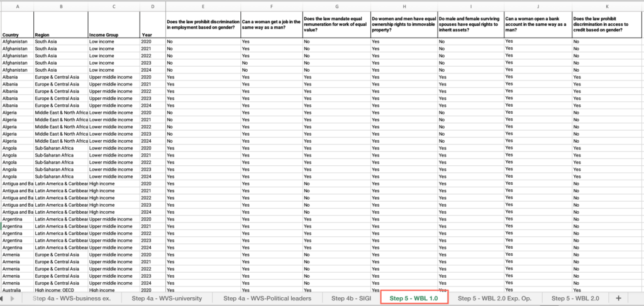Select column F header

[272, 6]
